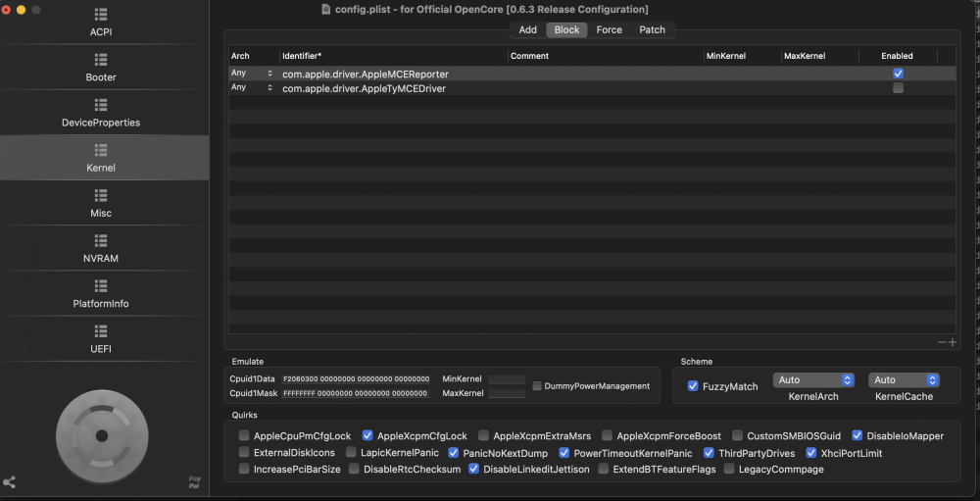Change Arch selector for AppleMCEReporter row
The width and height of the screenshot is (980, 501).
point(252,74)
